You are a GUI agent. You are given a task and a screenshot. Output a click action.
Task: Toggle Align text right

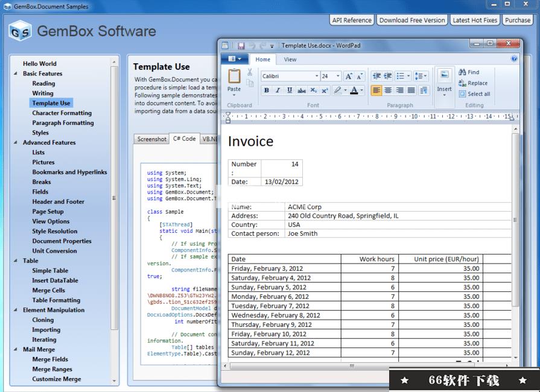pyautogui.click(x=399, y=90)
